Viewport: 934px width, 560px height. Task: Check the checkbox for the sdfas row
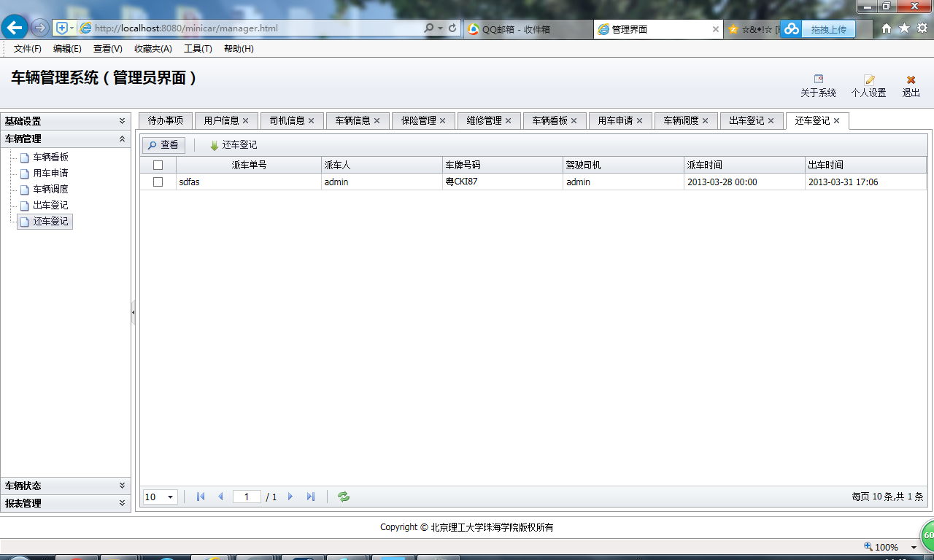pos(158,182)
